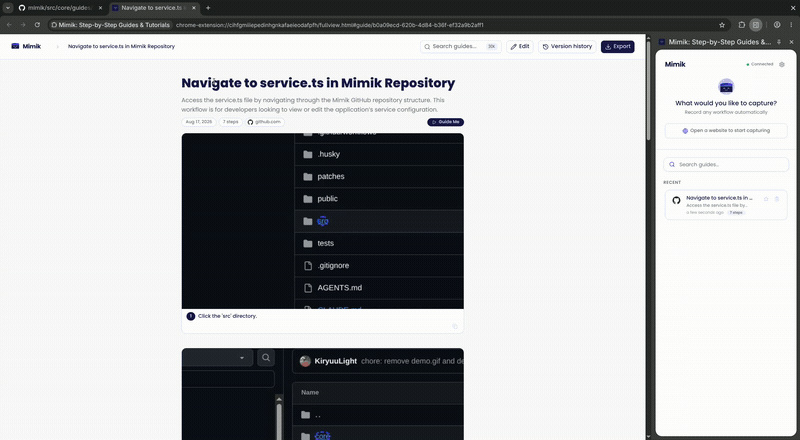
Task: Switch to the mimik/src/core/guides GitHub tab
Action: point(60,8)
